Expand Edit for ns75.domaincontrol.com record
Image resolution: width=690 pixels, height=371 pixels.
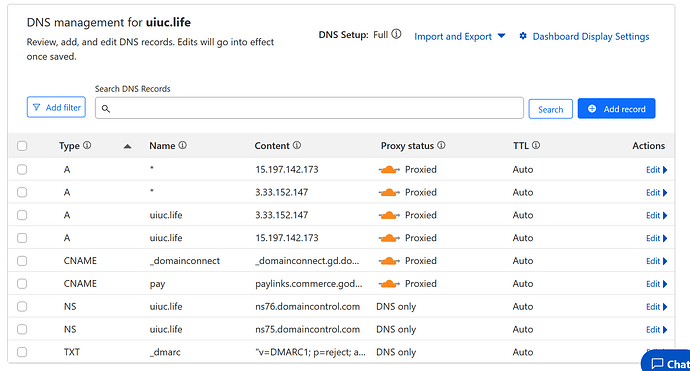click(657, 330)
